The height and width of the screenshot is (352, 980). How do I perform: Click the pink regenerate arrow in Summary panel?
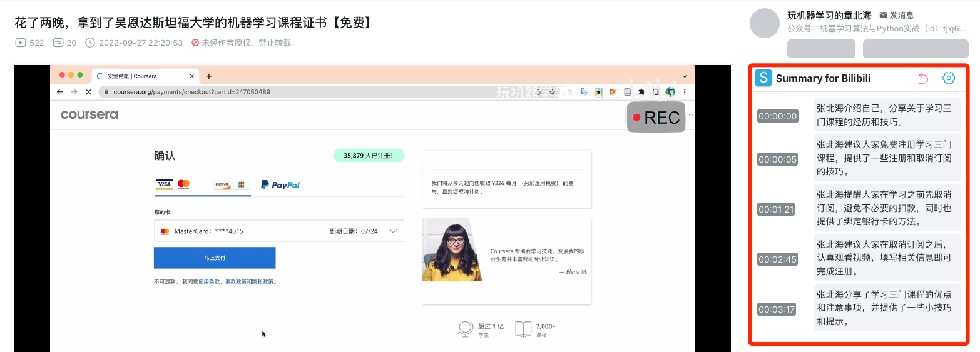click(x=923, y=78)
